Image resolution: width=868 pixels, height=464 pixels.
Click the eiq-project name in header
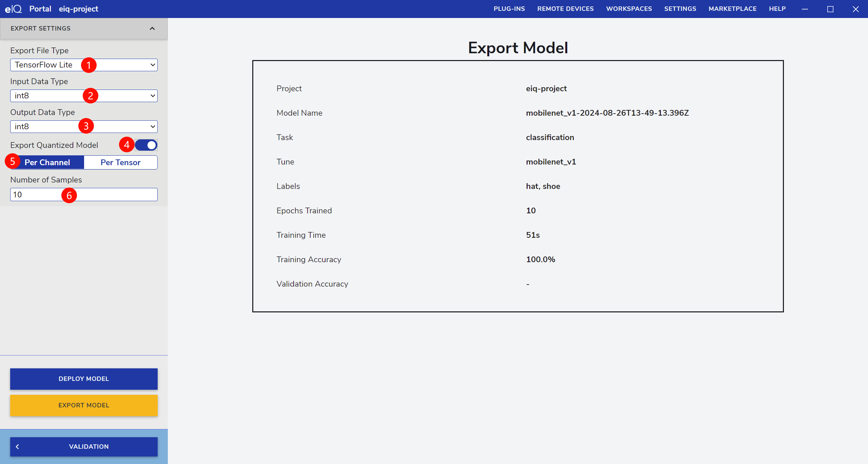tap(78, 9)
